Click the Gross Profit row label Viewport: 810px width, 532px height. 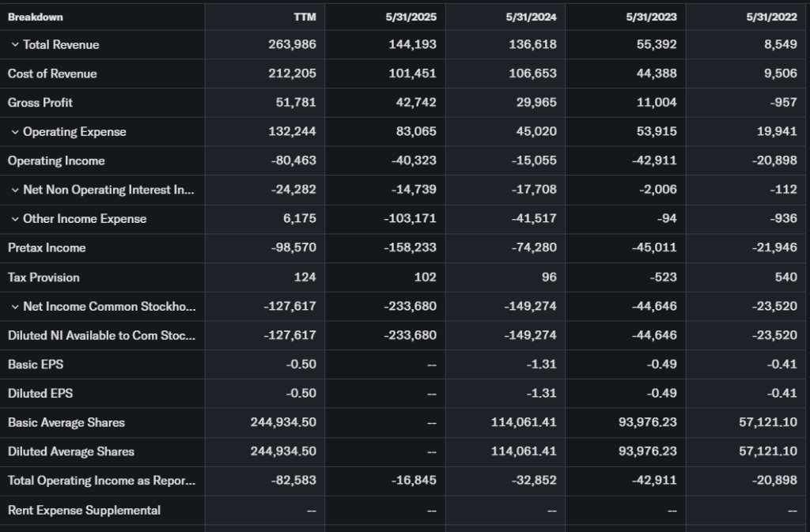[40, 103]
